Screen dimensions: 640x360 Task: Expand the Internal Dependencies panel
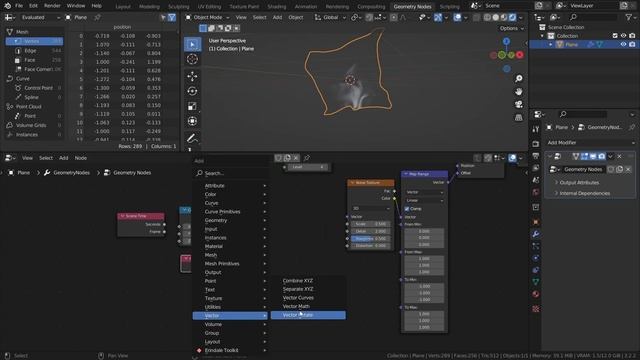[x=584, y=193]
